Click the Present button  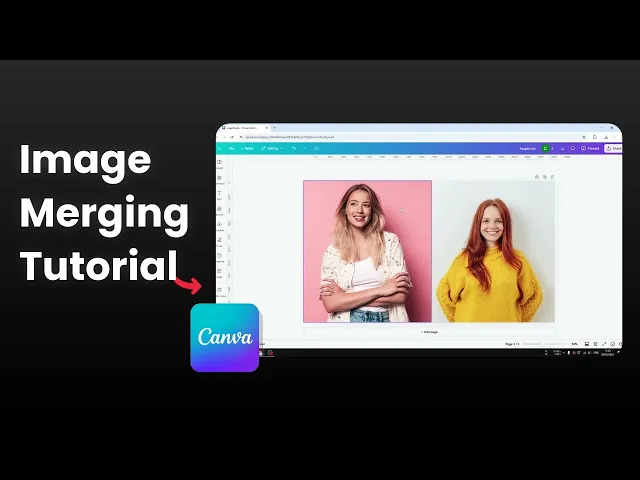point(590,149)
